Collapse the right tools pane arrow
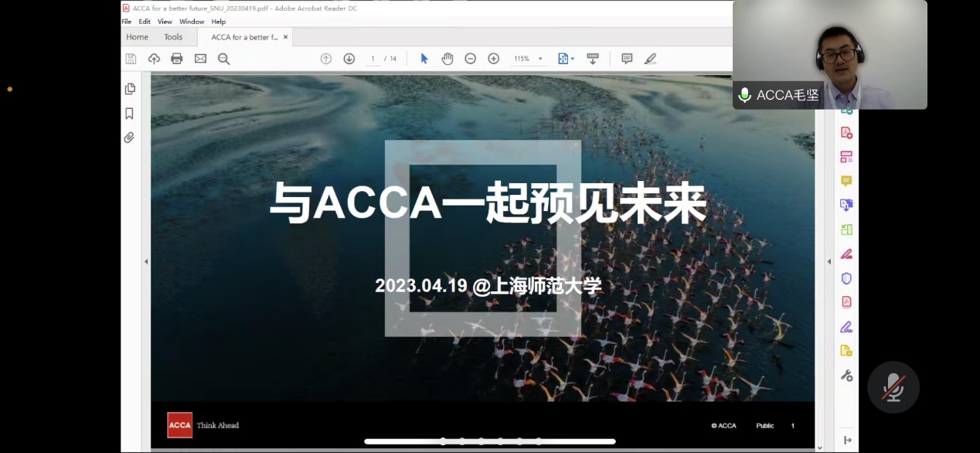This screenshot has width=980, height=453. tap(829, 262)
